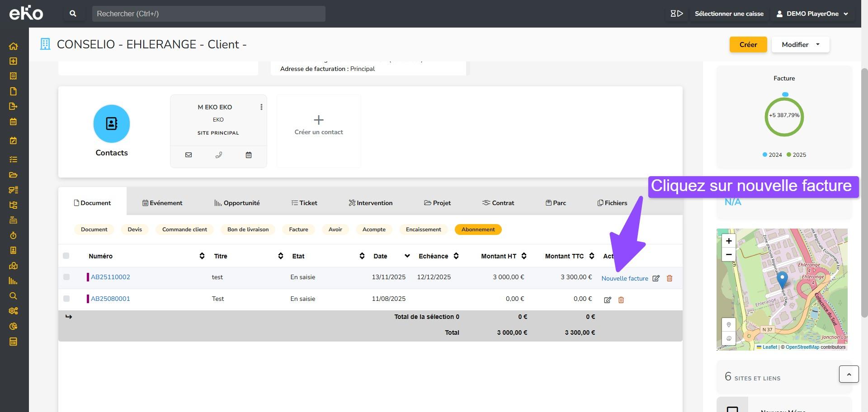Toggle the select-all checkbox in table header
The image size is (868, 412).
point(66,256)
